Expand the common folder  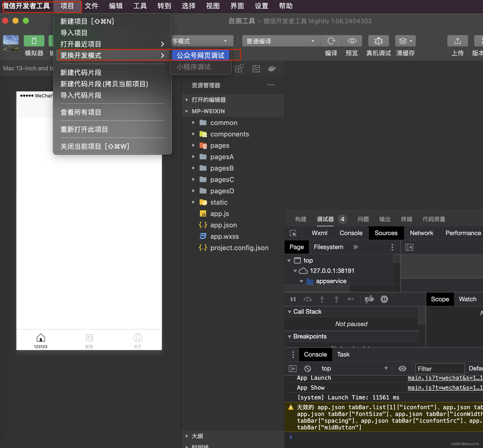tap(193, 122)
